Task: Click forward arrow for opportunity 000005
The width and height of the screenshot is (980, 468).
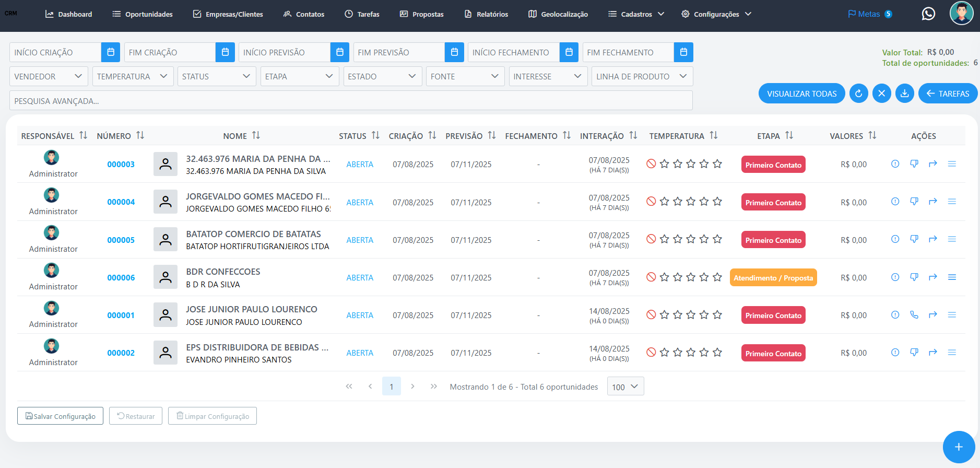Action: point(932,239)
